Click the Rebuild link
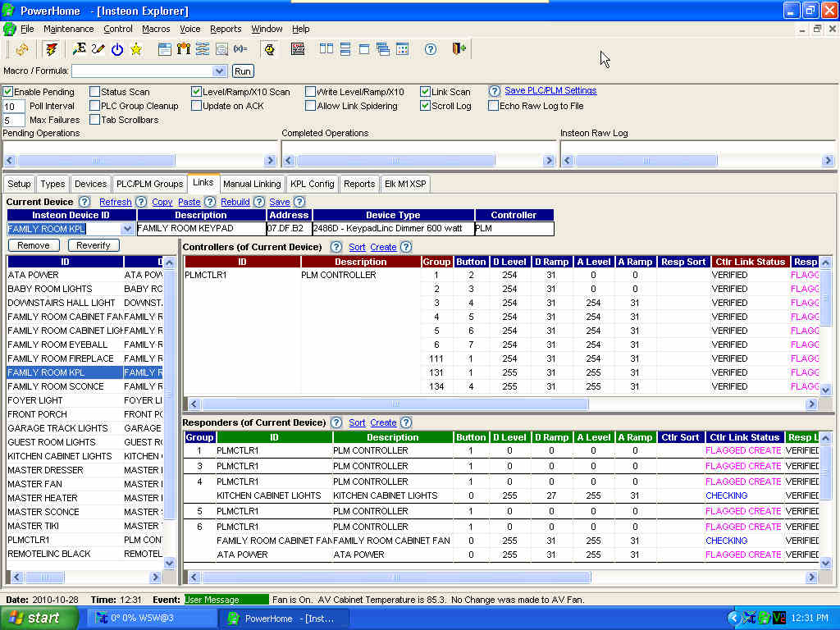 [235, 202]
